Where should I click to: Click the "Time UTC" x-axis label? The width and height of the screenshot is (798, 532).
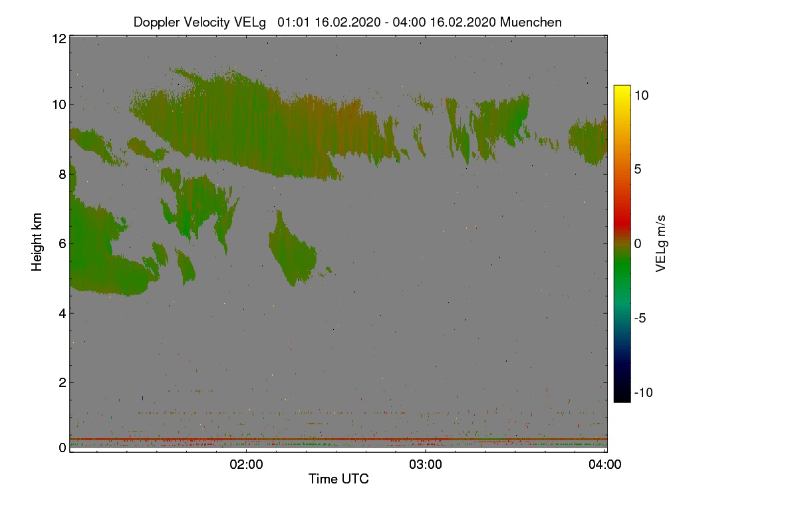pos(338,479)
